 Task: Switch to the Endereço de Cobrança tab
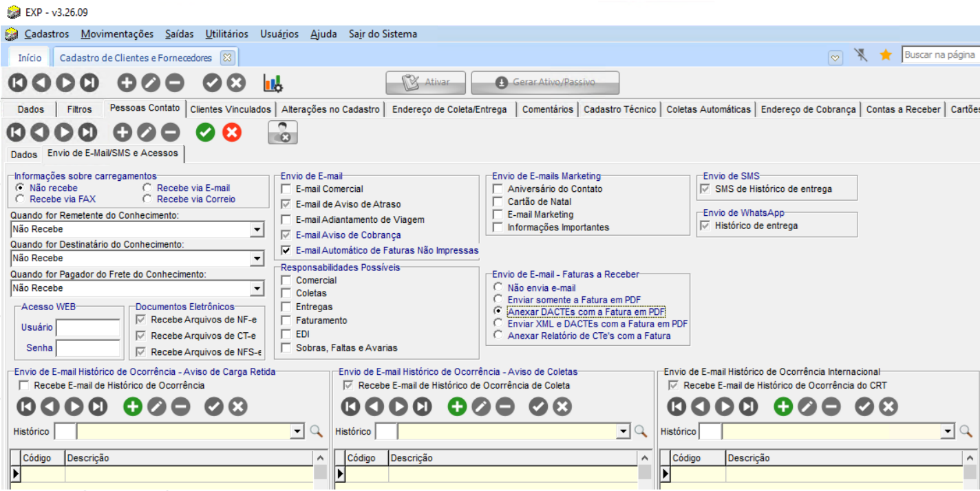pyautogui.click(x=808, y=109)
